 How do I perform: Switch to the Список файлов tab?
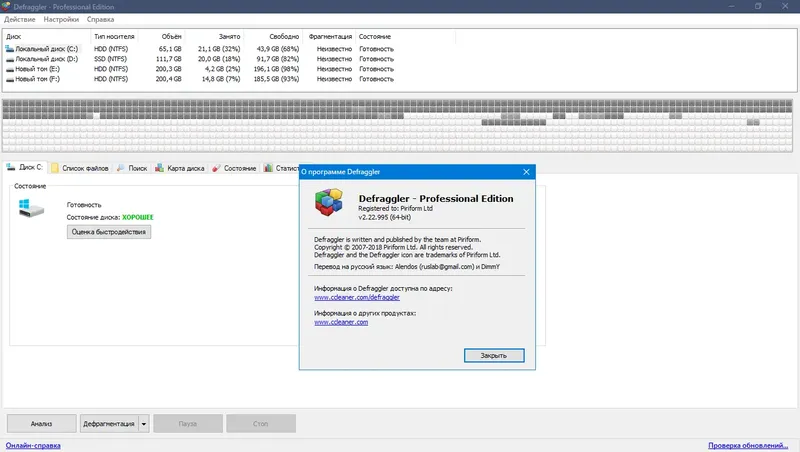click(x=80, y=168)
